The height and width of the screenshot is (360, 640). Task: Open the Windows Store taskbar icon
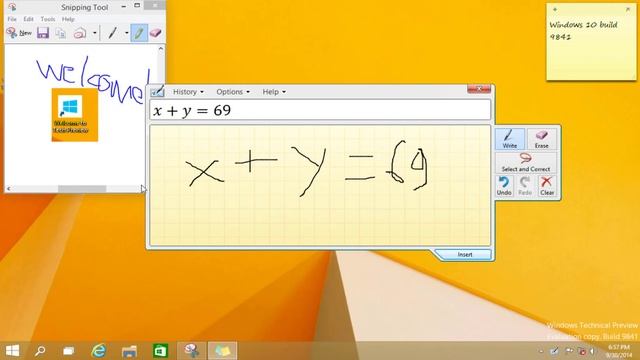[160, 351]
